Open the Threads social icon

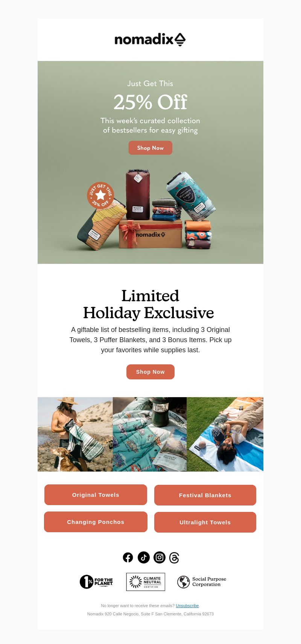174,557
